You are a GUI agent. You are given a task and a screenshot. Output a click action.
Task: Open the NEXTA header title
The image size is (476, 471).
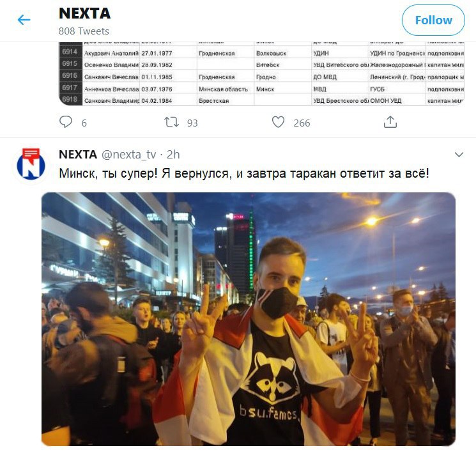tap(85, 13)
